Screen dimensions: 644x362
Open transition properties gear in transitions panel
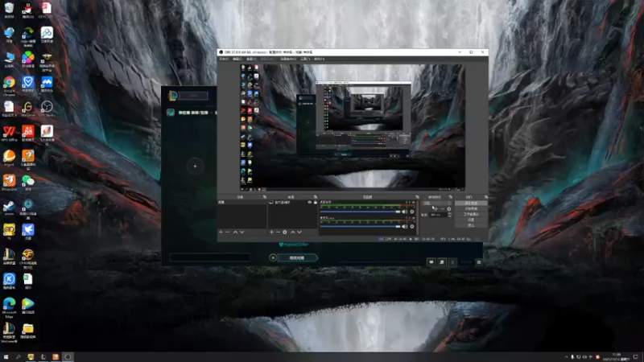(x=449, y=209)
